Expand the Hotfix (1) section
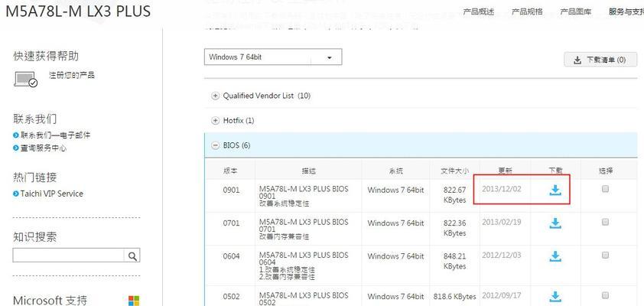This screenshot has height=306, width=644. point(215,121)
